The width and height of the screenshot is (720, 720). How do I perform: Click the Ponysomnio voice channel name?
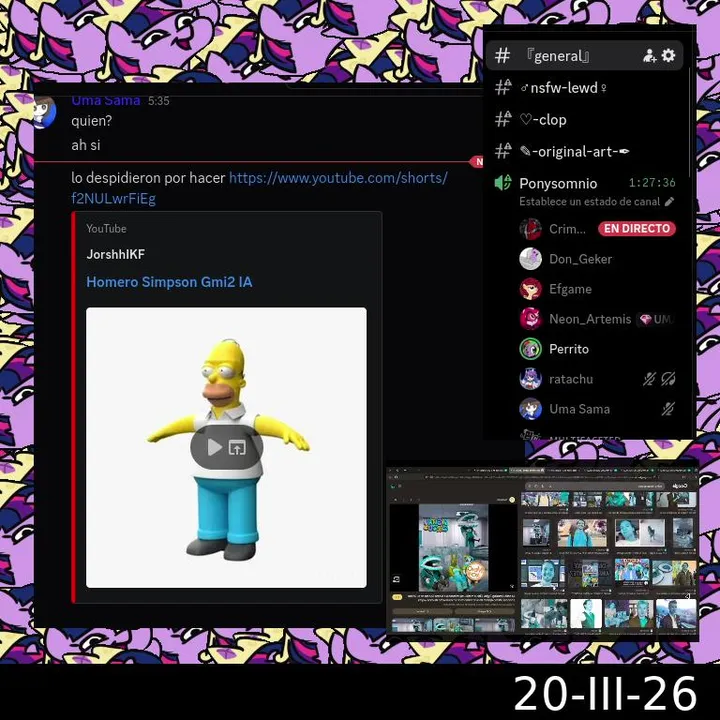558,183
